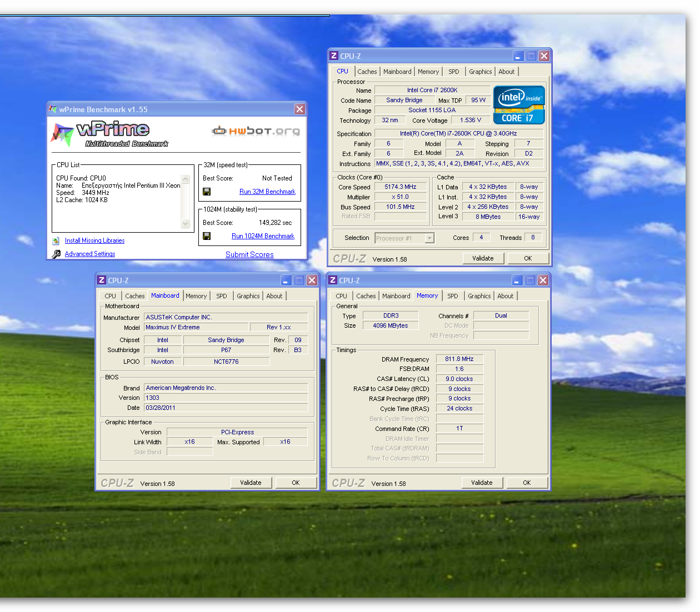Click the BIOS date 03/28/2011

click(226, 408)
